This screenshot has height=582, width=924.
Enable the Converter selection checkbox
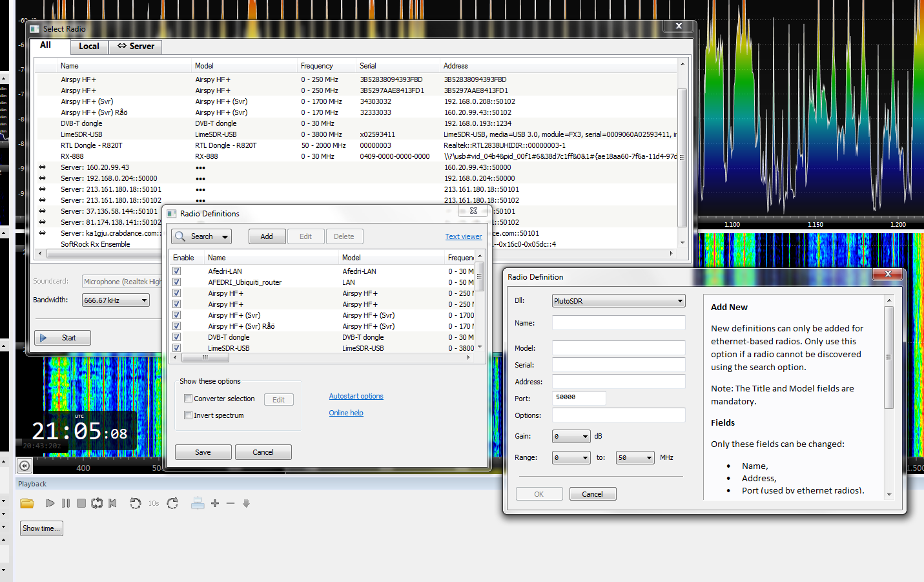click(189, 399)
